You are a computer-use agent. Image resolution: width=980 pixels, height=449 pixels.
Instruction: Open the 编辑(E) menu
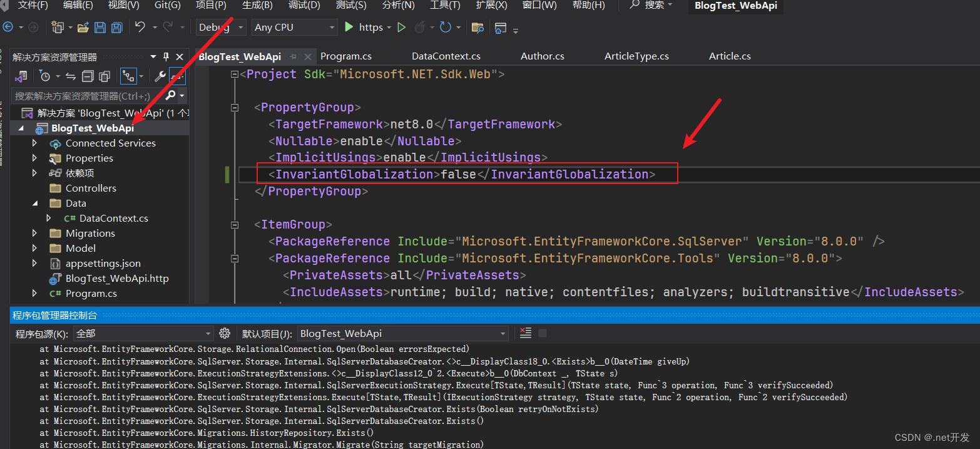(78, 5)
